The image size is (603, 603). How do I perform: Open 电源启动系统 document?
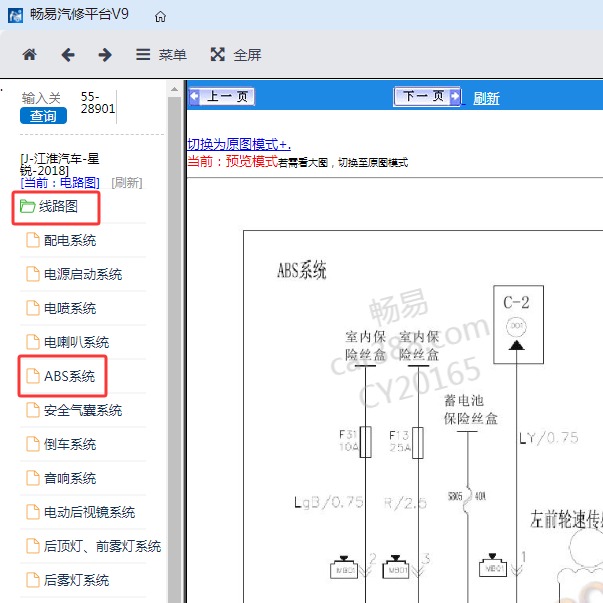point(83,274)
